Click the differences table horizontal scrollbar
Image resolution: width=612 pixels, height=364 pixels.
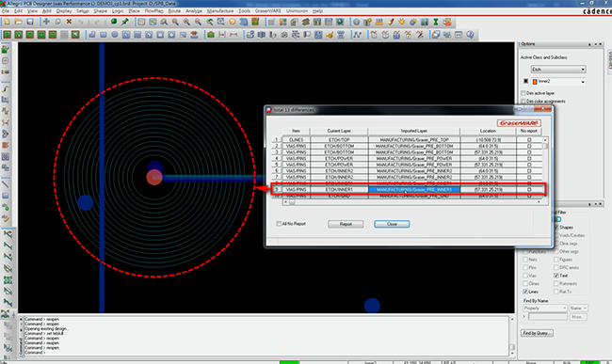411,202
